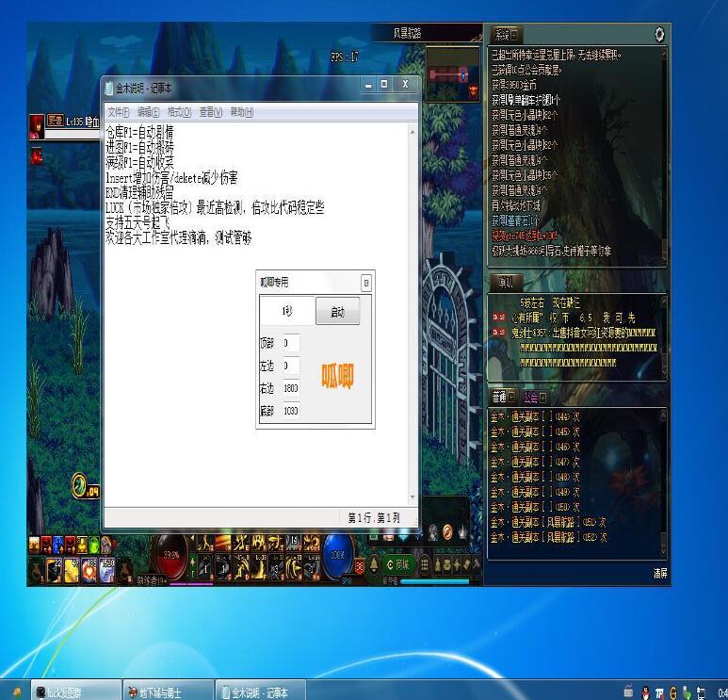Click the red system chat message line
The image size is (728, 700).
[525, 236]
